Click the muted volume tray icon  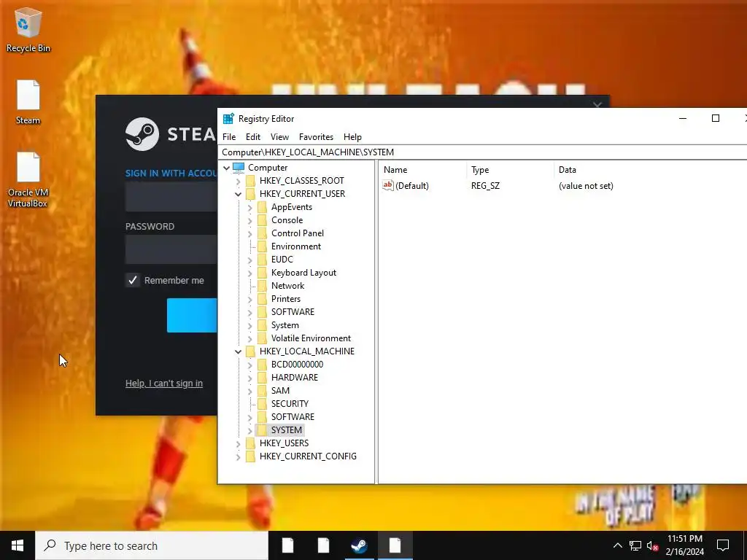[653, 545]
